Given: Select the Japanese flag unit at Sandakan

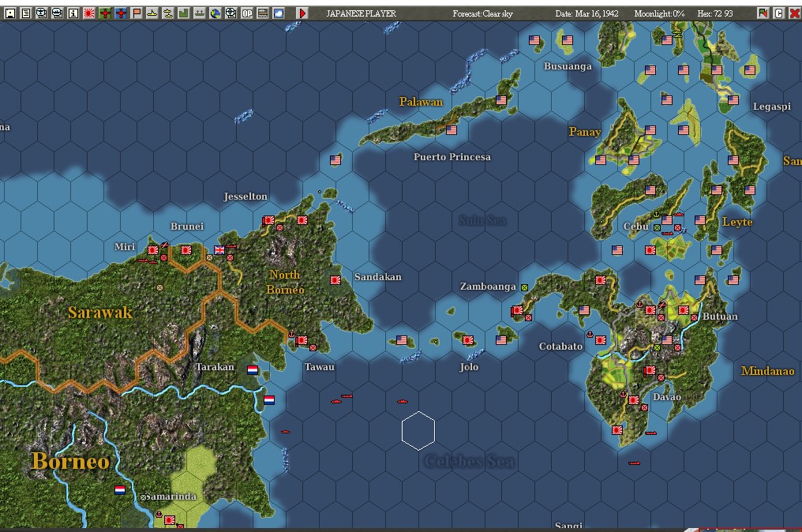Looking at the screenshot, I should point(335,280).
